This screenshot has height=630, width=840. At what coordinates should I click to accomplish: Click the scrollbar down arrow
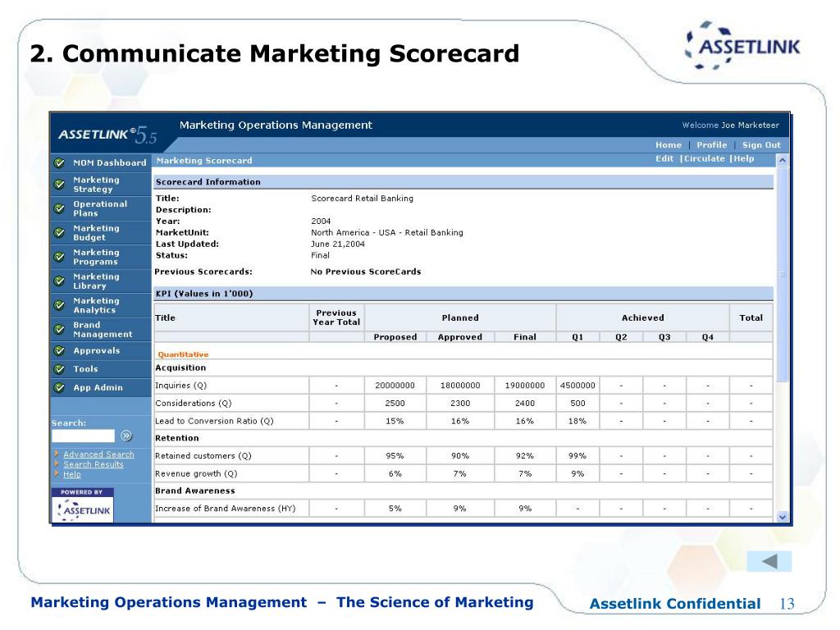click(782, 517)
